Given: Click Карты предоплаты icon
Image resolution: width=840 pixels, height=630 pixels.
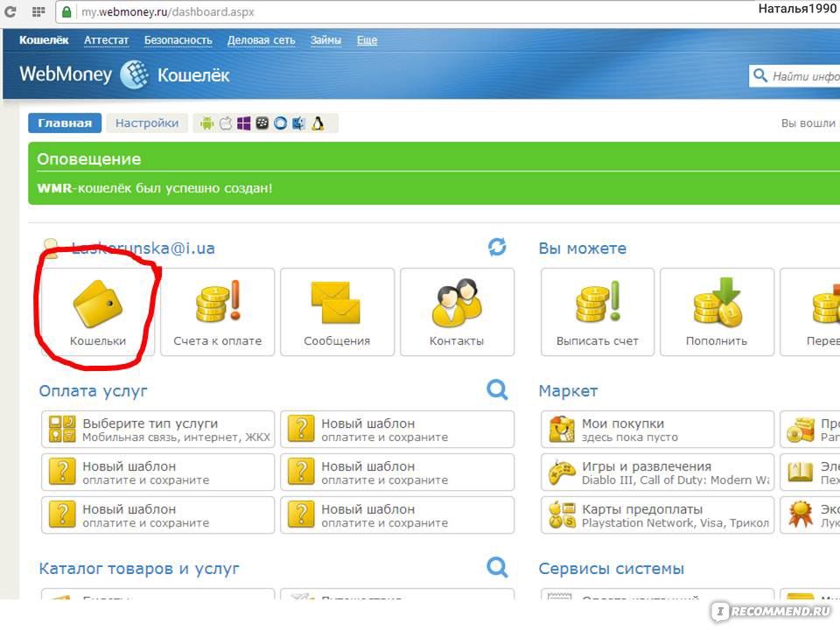Looking at the screenshot, I should pyautogui.click(x=562, y=514).
